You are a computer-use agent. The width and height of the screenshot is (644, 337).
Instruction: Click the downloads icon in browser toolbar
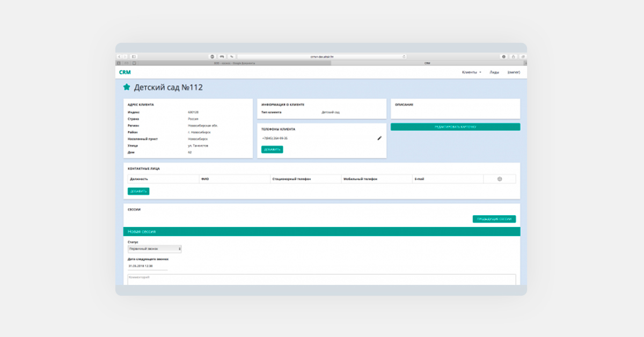coord(504,56)
